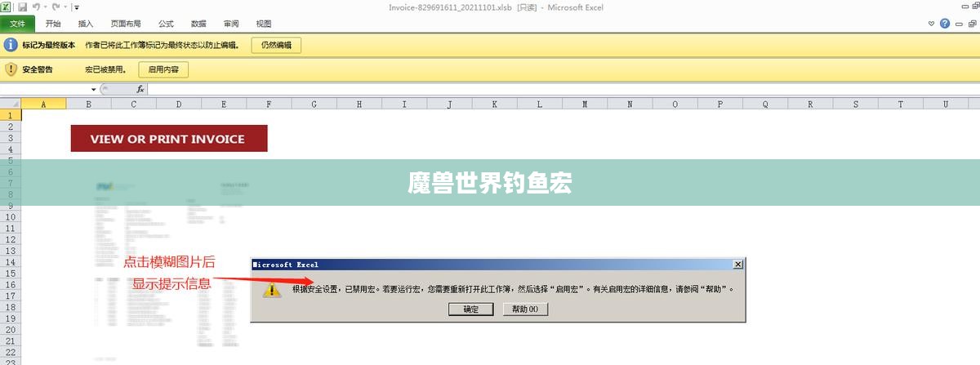
Task: Select column D header
Action: coord(178,104)
